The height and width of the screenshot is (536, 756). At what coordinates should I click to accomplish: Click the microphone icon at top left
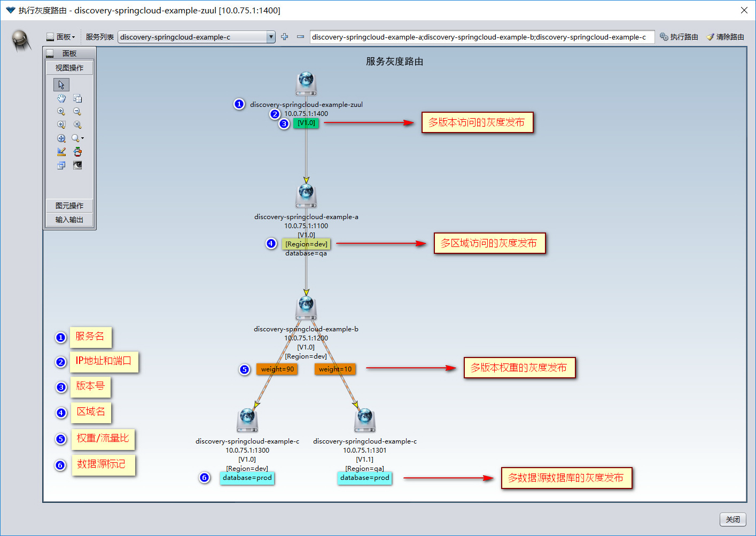(x=21, y=40)
